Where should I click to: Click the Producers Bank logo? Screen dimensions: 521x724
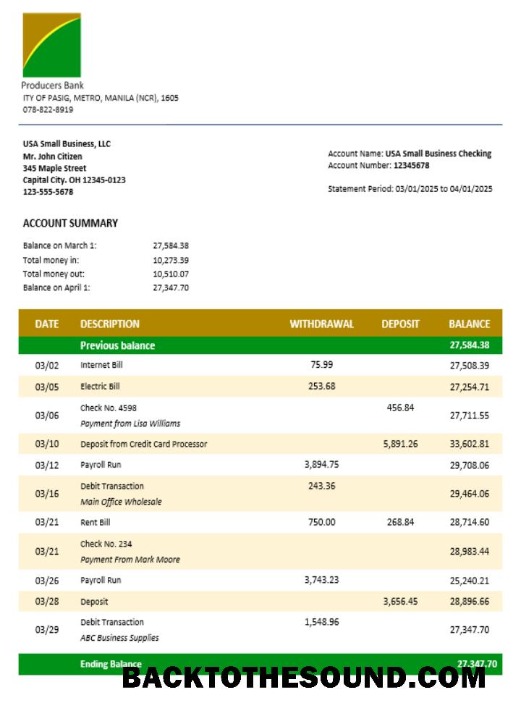[52, 45]
